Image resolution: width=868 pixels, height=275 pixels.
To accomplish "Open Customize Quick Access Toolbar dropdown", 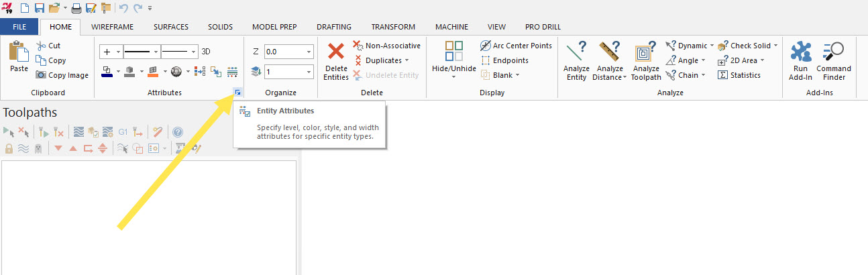I will tap(150, 8).
